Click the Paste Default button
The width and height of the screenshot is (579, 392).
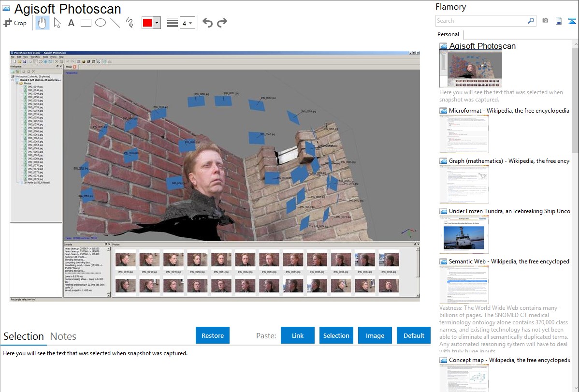[414, 335]
